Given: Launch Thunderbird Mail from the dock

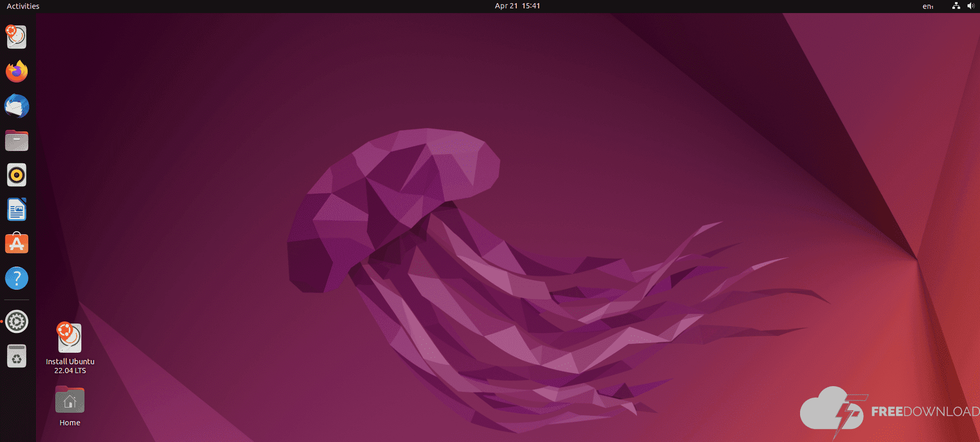Looking at the screenshot, I should pyautogui.click(x=17, y=106).
